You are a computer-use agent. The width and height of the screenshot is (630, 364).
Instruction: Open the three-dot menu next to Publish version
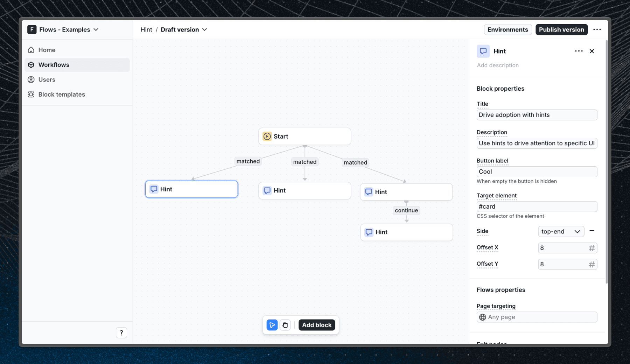click(597, 29)
